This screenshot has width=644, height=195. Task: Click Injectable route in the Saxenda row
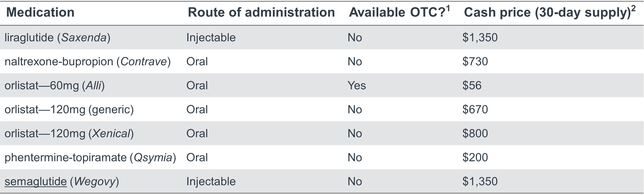click(x=211, y=38)
